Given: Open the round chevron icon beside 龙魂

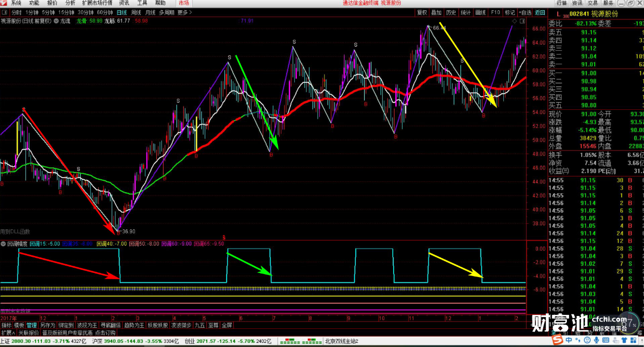Looking at the screenshot, I should click(x=56, y=21).
